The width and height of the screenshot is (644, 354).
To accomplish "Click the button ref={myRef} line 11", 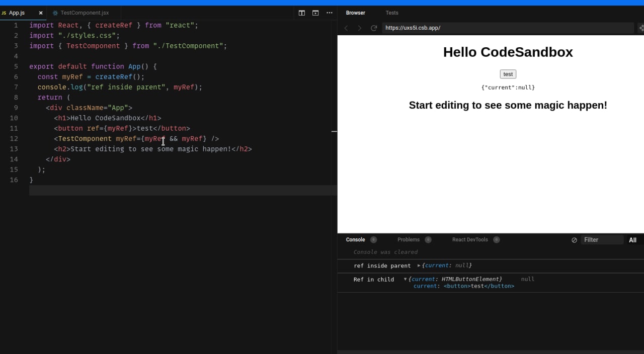I will tap(122, 128).
